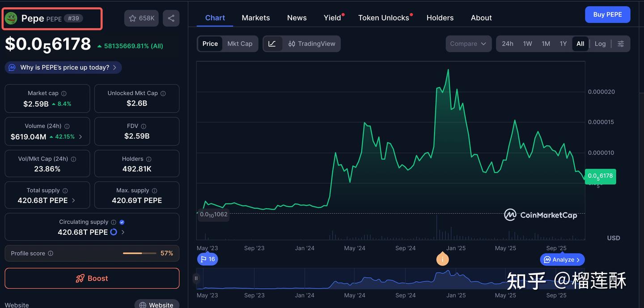Open the About tab
The height and width of the screenshot is (308, 644).
(481, 18)
